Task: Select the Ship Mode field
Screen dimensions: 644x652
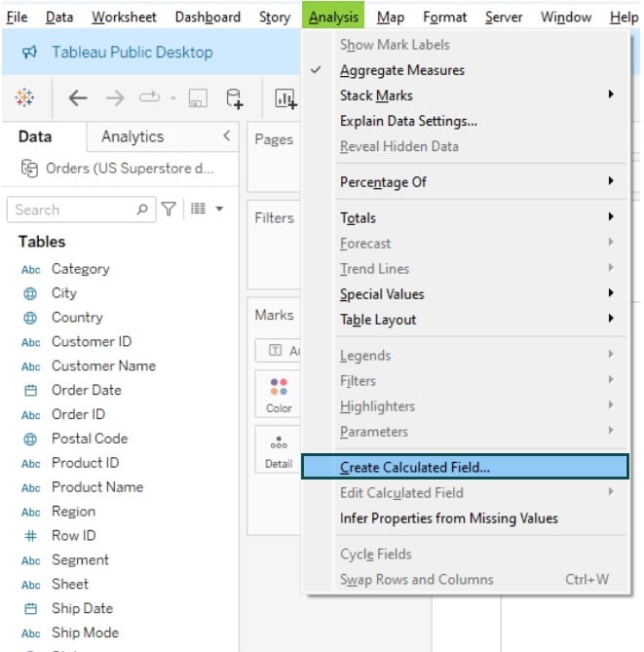Action: 85,633
